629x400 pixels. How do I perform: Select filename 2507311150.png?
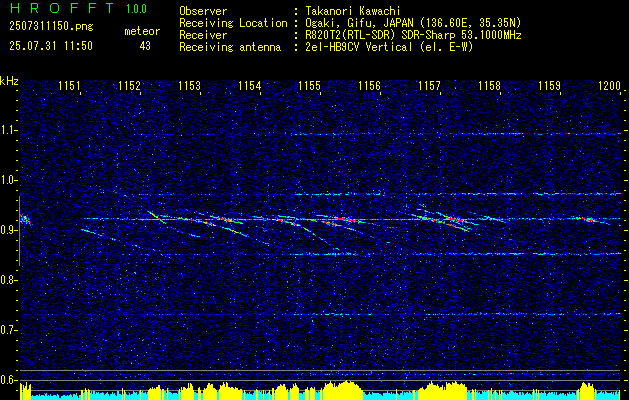[51, 27]
